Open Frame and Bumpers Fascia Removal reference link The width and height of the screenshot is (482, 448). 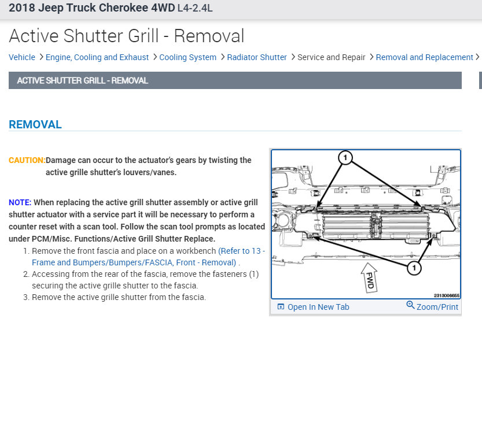tap(148, 257)
